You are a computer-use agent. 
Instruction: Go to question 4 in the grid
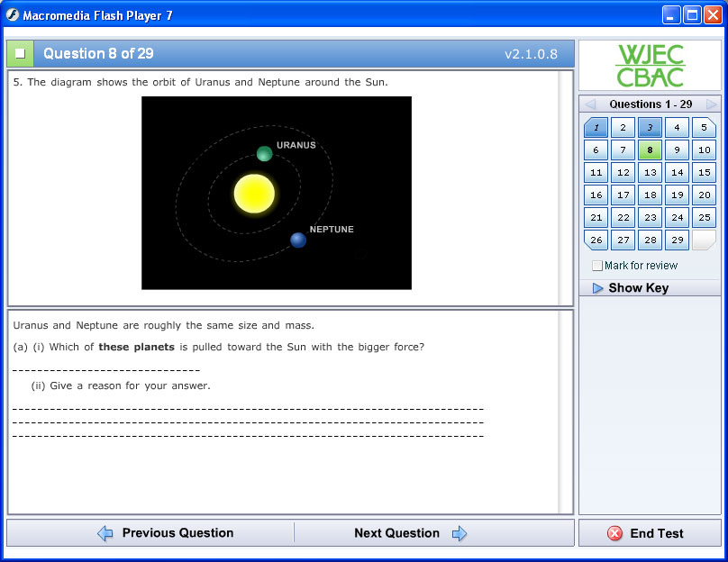tap(677, 127)
